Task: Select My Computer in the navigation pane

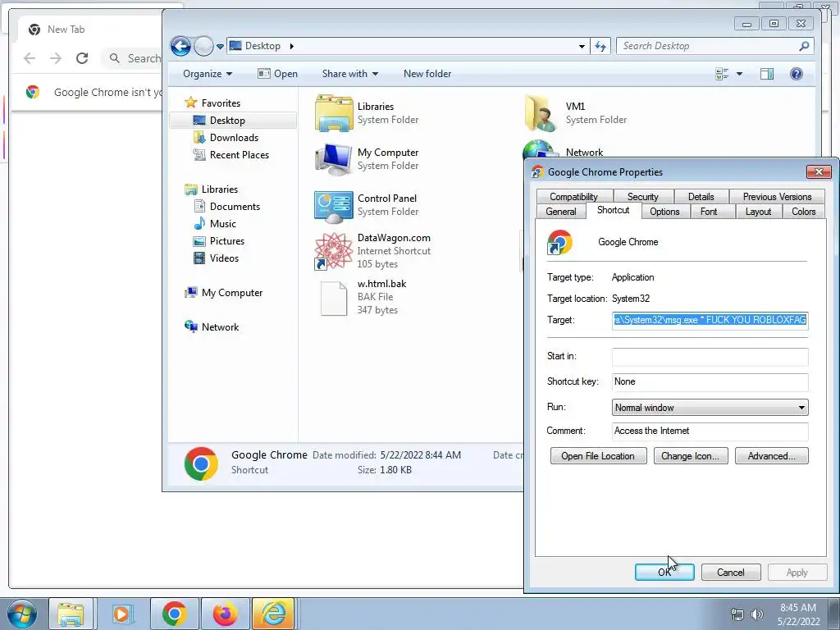Action: (x=223, y=293)
